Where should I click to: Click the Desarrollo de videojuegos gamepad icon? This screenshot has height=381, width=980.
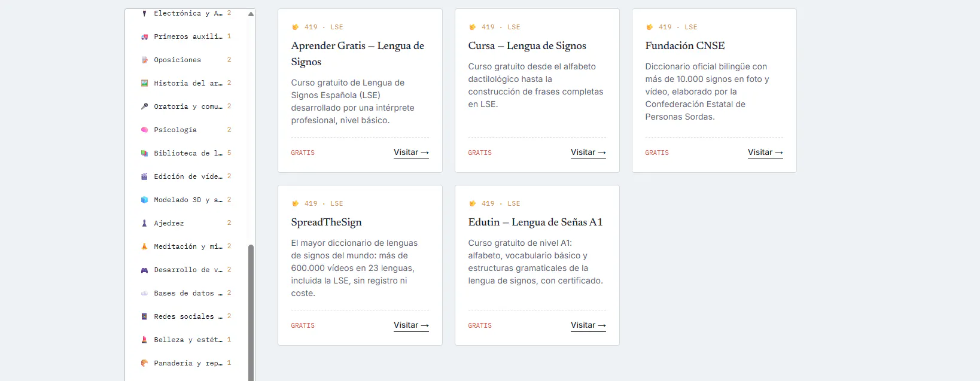[x=144, y=270]
